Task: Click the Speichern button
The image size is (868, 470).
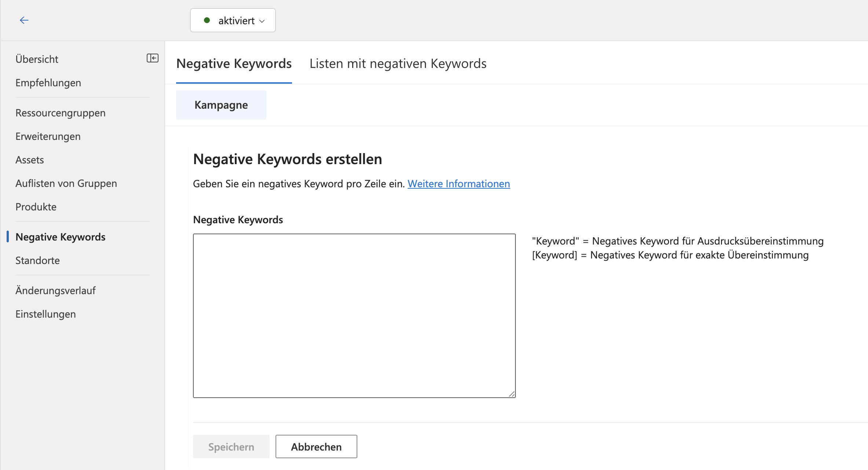Action: pos(231,446)
